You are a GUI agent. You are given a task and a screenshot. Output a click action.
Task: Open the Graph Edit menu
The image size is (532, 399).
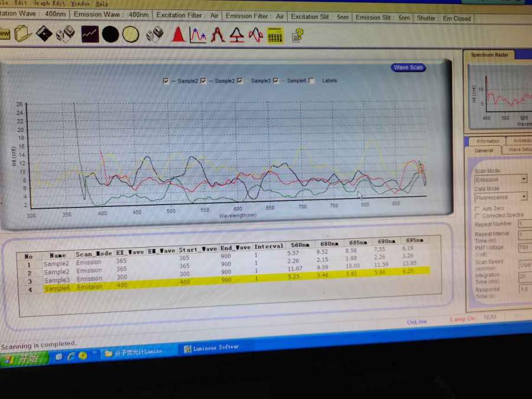50,3
